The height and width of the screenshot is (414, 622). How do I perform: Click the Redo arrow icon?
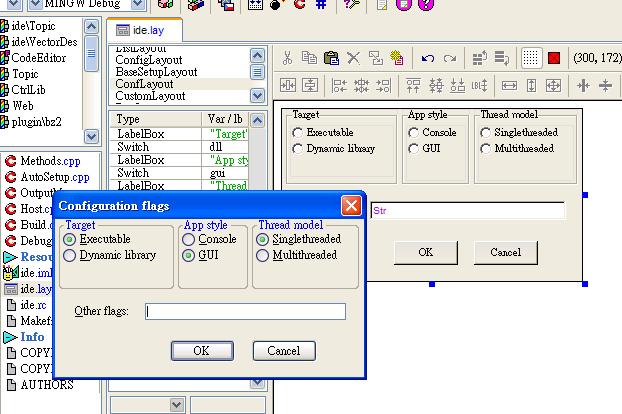click(450, 58)
